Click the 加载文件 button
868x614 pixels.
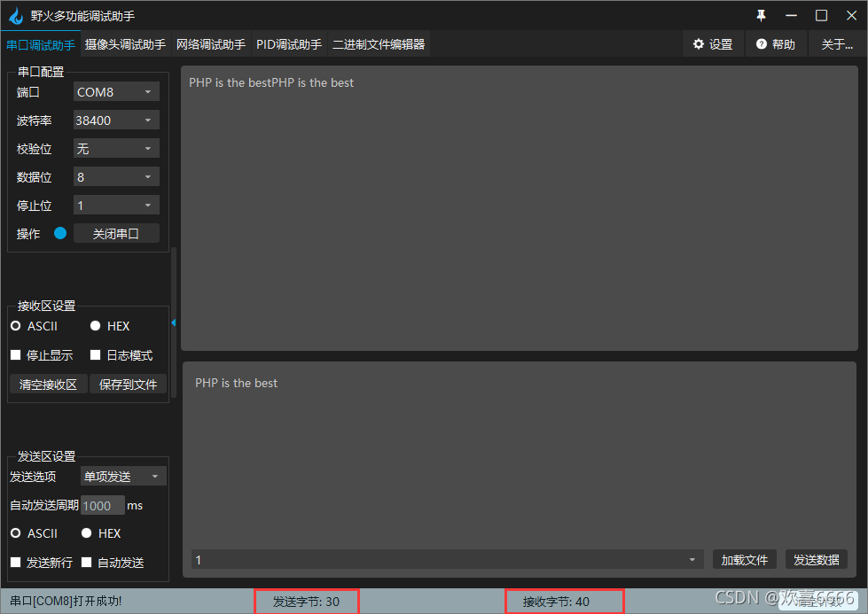click(745, 560)
